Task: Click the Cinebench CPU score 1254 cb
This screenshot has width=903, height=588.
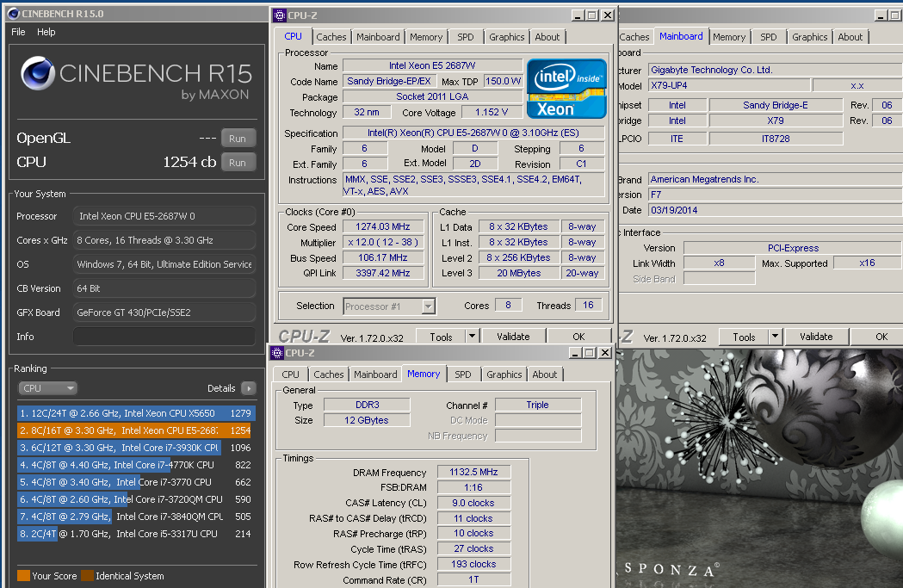Action: pyautogui.click(x=189, y=163)
